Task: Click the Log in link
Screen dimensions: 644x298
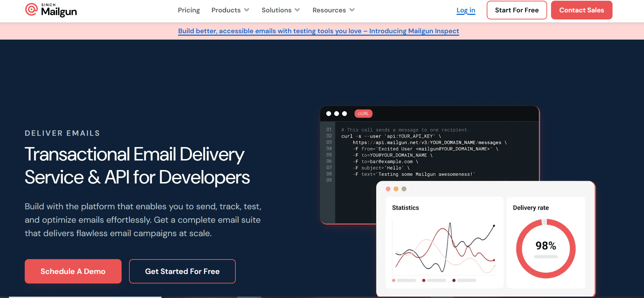Action: click(x=466, y=10)
